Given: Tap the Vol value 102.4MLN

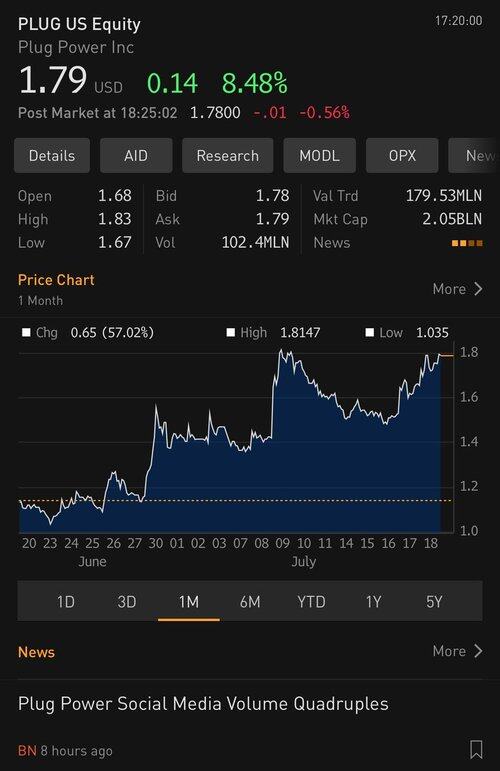Looking at the screenshot, I should pyautogui.click(x=255, y=242).
